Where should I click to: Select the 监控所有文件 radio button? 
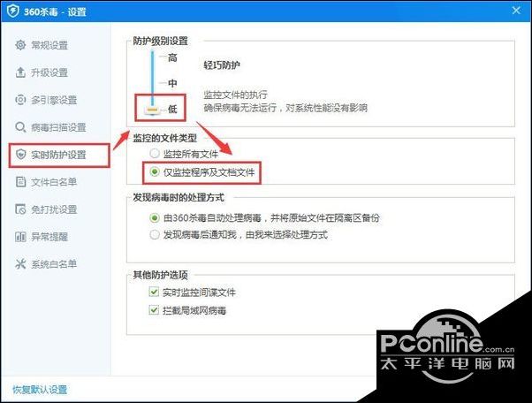155,154
